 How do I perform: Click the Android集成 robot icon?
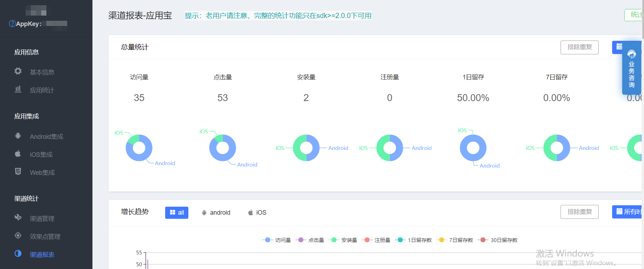click(18, 136)
